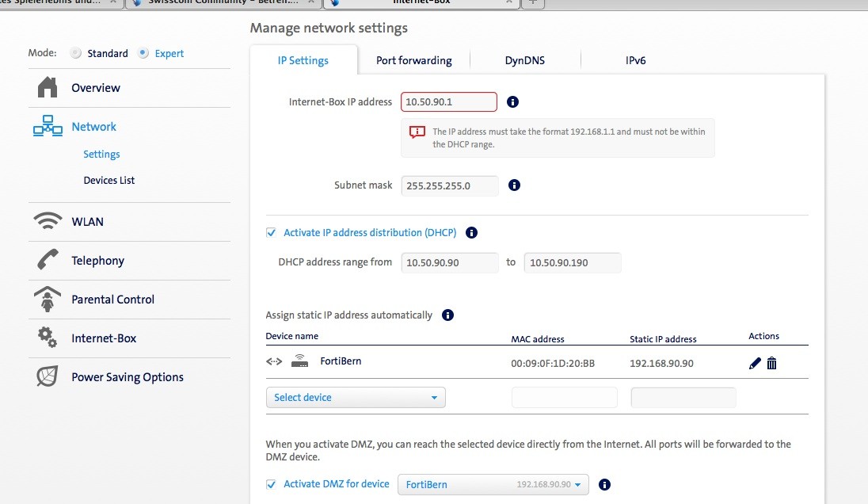Click info icon beside Subnet mask field
Image resolution: width=868 pixels, height=504 pixels.
pos(513,185)
